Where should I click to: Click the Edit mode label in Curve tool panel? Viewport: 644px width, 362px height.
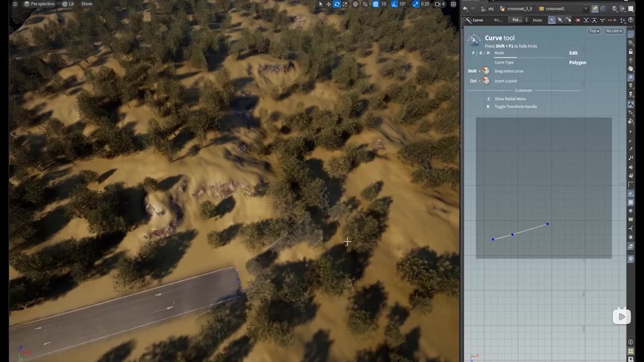point(573,53)
